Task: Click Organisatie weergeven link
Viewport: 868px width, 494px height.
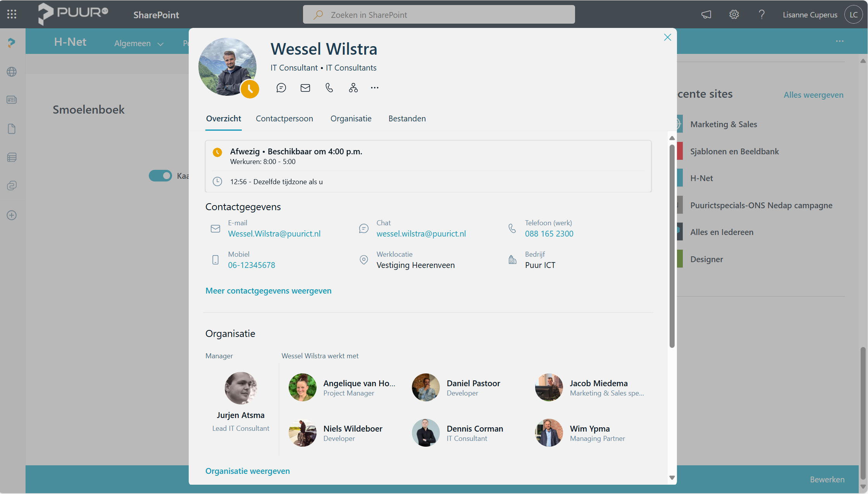Action: [x=247, y=471]
